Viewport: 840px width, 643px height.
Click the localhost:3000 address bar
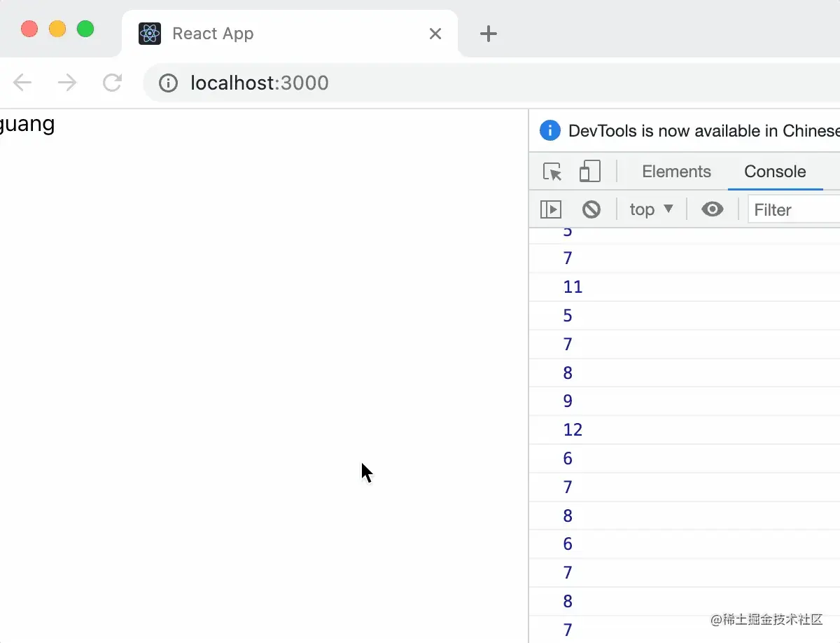click(x=491, y=83)
